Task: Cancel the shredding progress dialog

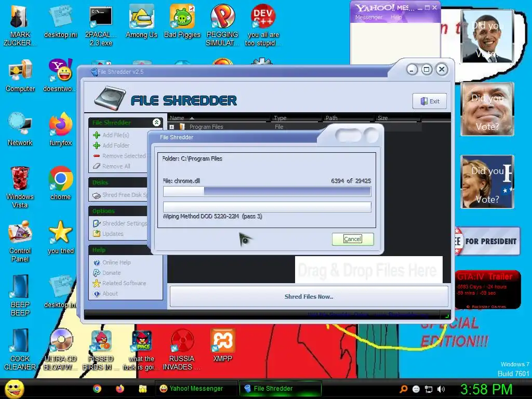Action: pos(353,239)
